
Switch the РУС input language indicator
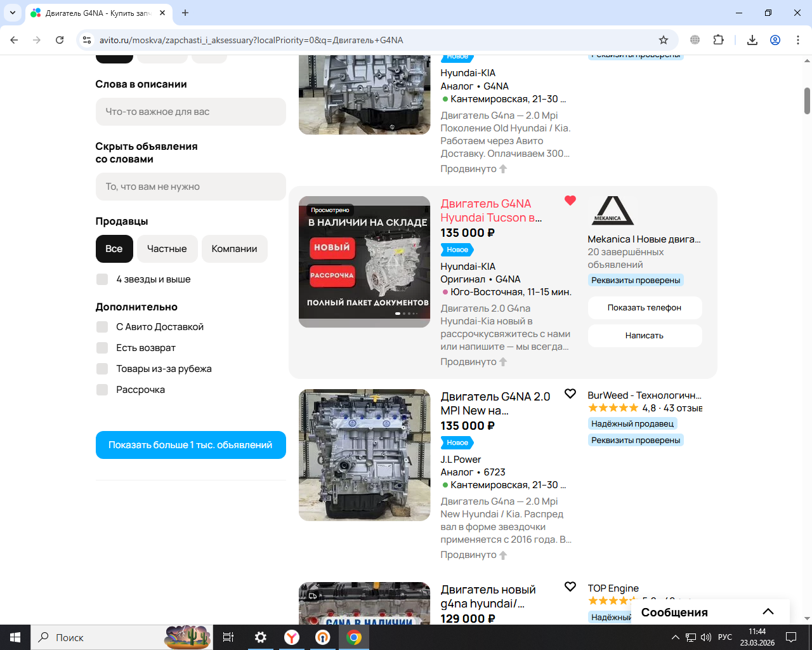pos(725,637)
